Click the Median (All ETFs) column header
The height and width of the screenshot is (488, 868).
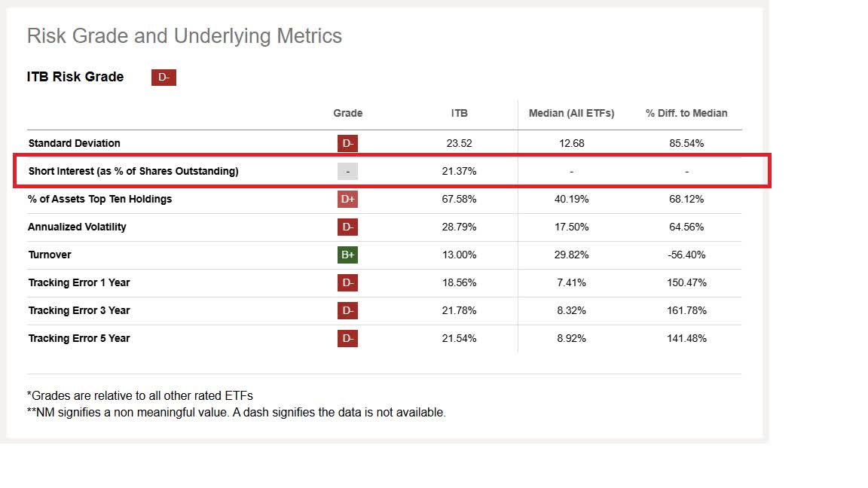(571, 113)
